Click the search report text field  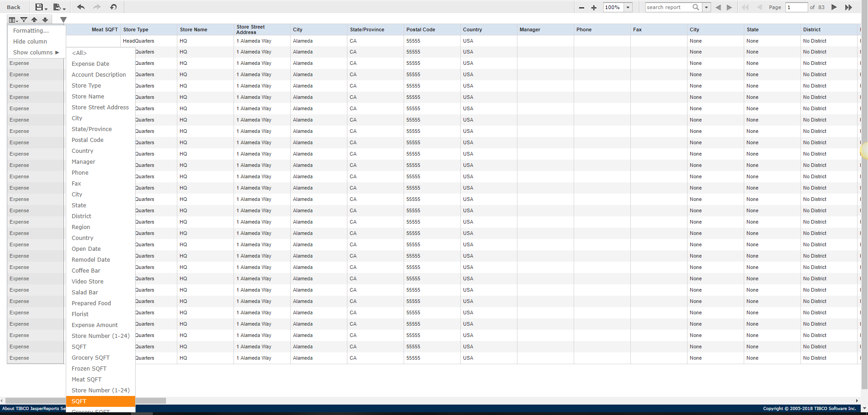coord(668,7)
